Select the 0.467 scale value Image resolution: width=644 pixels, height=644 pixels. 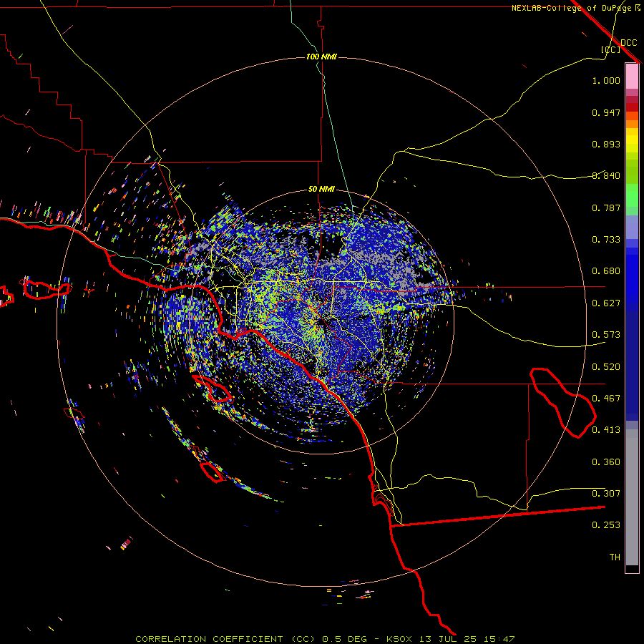coord(606,399)
